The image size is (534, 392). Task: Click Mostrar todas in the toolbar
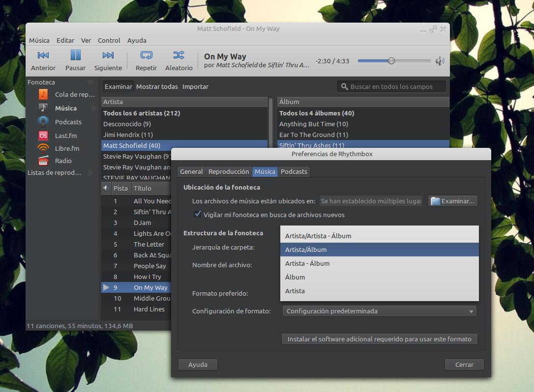coord(157,87)
